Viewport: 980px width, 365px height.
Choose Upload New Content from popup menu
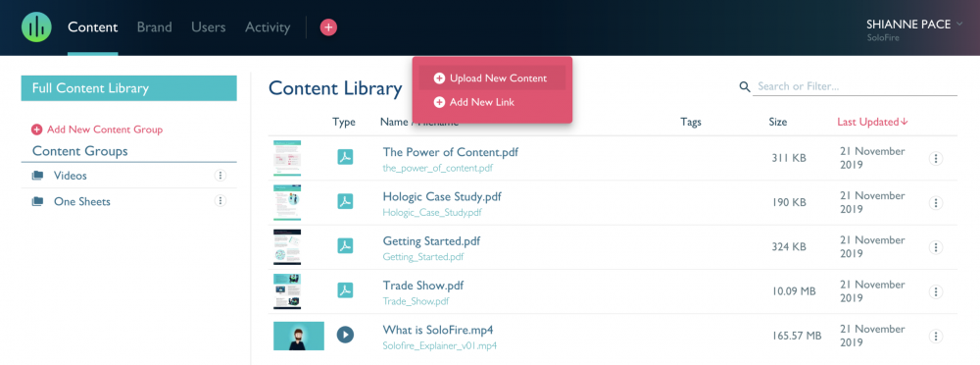pos(492,78)
